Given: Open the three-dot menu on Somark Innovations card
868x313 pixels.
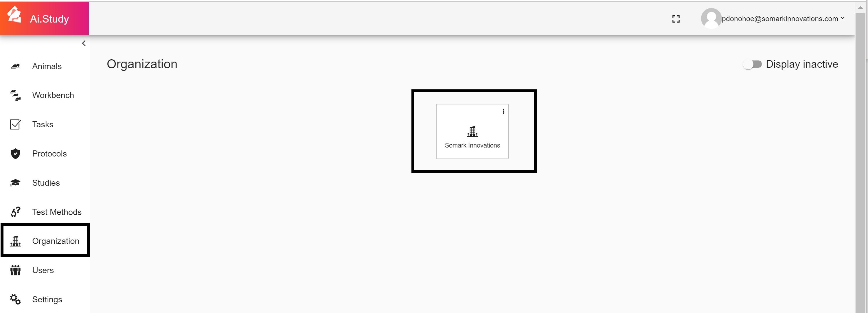Looking at the screenshot, I should pos(502,111).
